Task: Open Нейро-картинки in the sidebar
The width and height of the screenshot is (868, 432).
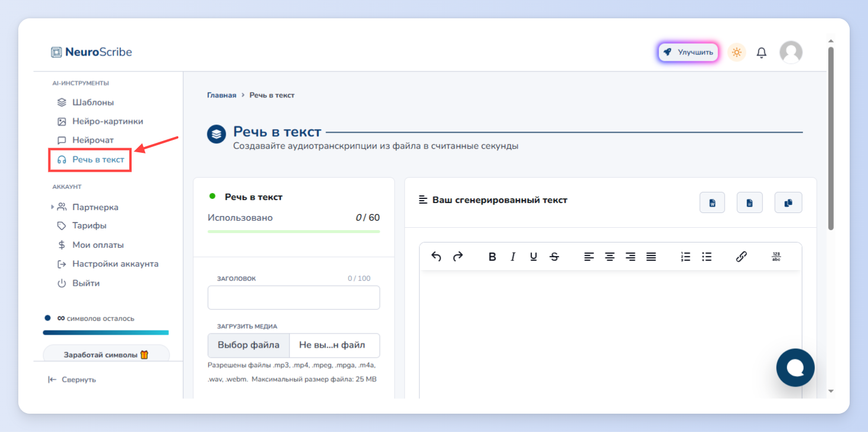Action: pos(100,121)
